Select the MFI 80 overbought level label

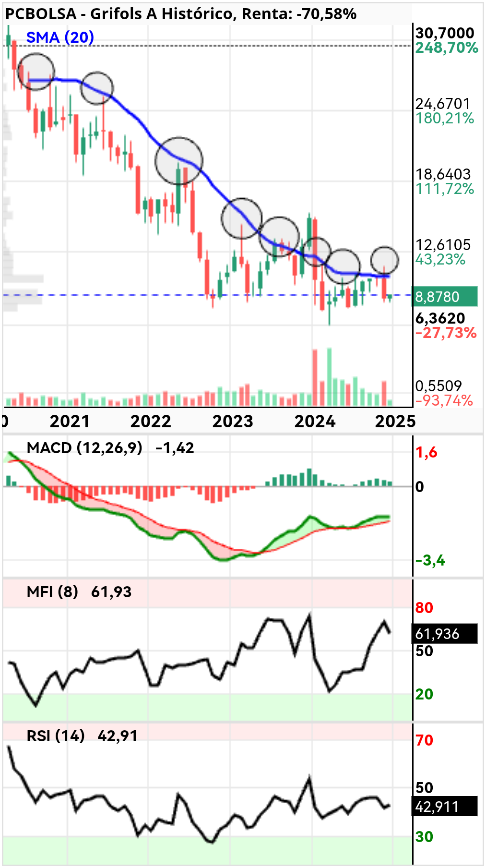click(x=424, y=608)
